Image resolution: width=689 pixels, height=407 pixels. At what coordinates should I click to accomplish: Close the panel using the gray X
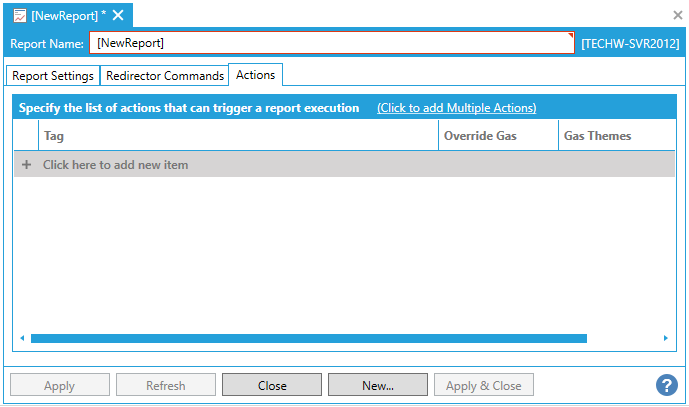(x=678, y=15)
